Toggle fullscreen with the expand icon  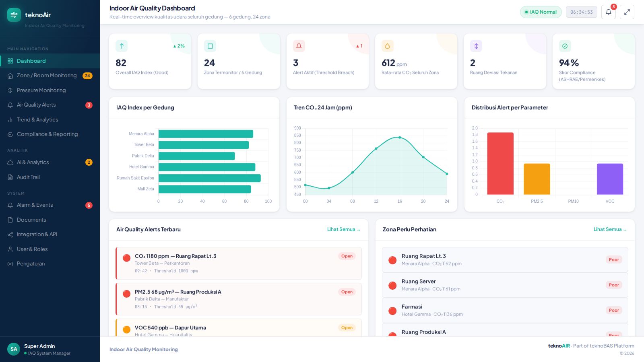[627, 12]
